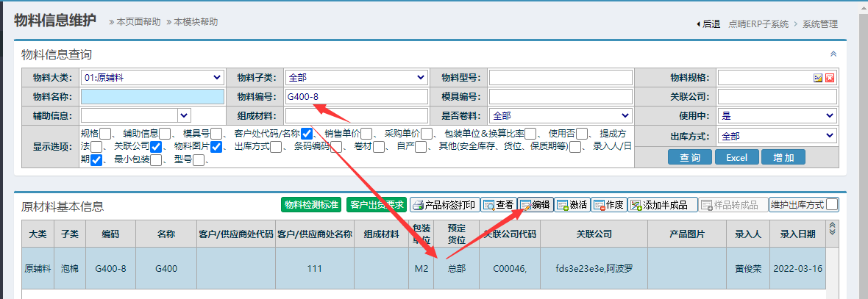Open the 出库方式 dropdown

[778, 136]
